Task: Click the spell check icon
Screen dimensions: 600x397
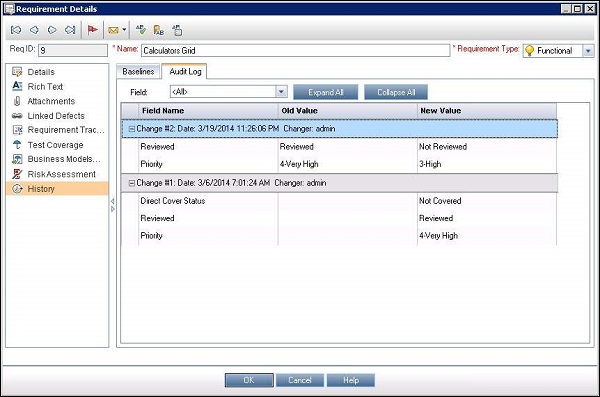Action: (141, 30)
